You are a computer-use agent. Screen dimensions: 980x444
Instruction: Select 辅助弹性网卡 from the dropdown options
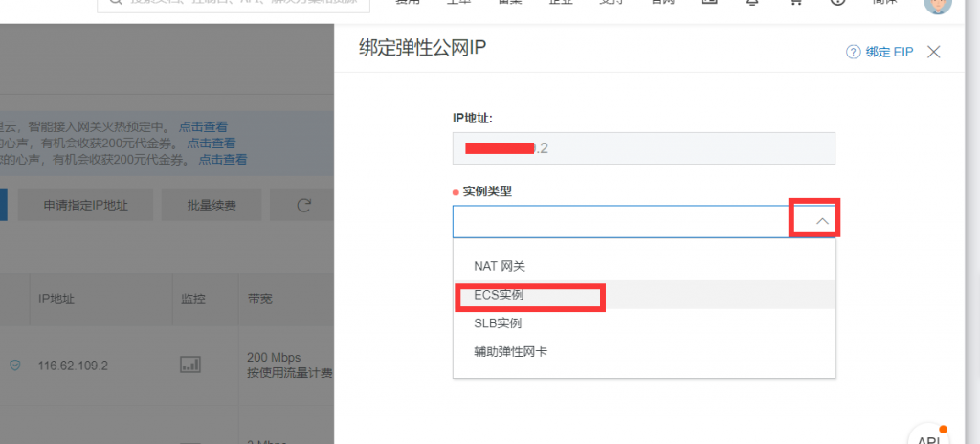[x=511, y=351]
